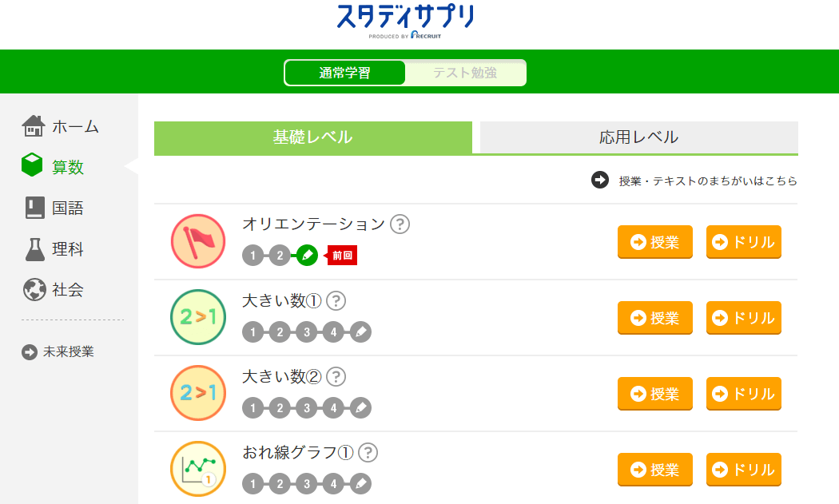Start the 授業 lesson for 大きい数①
This screenshot has width=839, height=504.
click(x=654, y=317)
